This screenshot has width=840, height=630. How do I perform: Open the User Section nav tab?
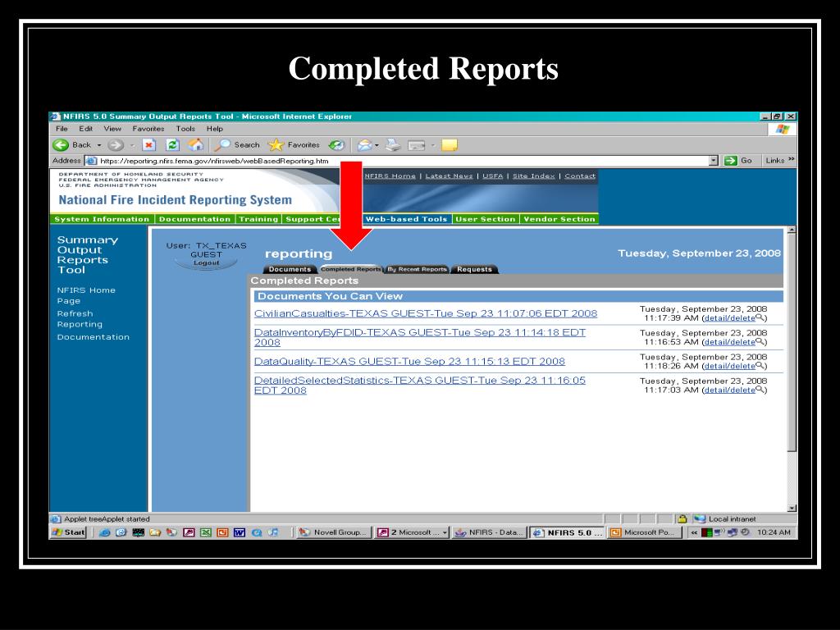(486, 218)
